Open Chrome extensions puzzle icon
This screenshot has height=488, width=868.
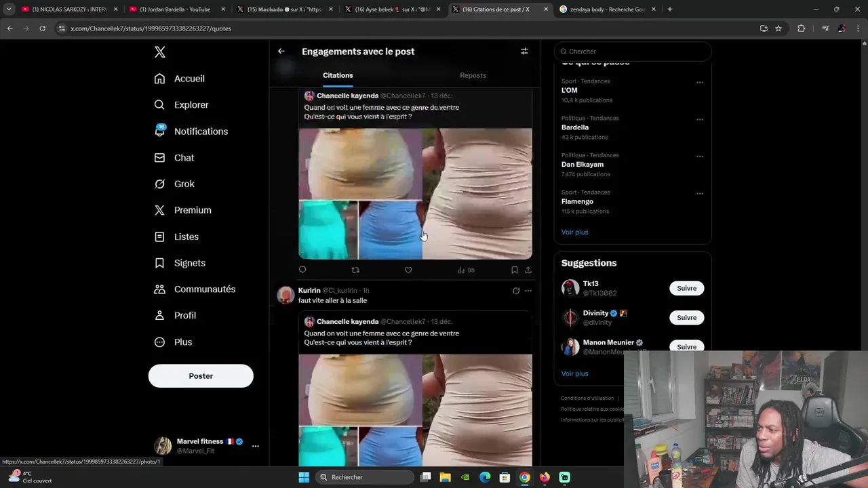point(802,28)
